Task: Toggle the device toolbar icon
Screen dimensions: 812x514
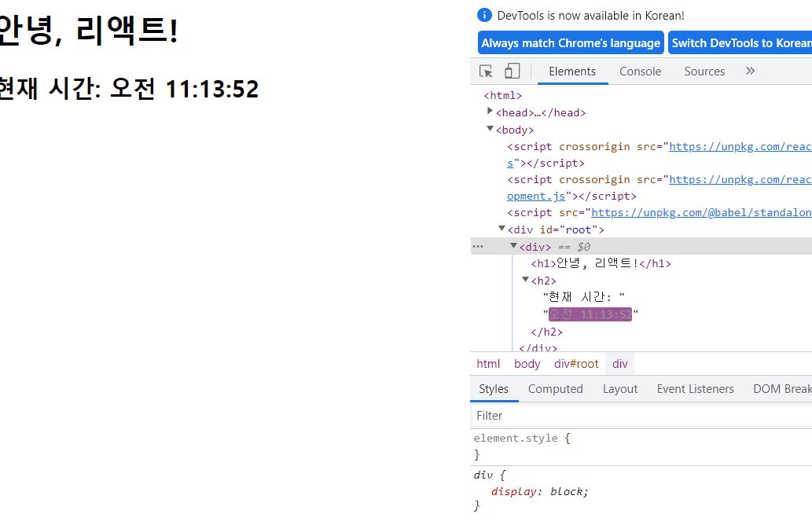Action: pos(512,71)
